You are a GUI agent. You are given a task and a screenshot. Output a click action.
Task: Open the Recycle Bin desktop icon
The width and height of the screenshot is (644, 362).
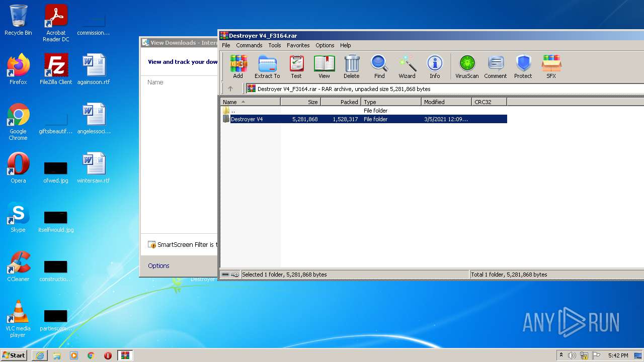point(18,20)
